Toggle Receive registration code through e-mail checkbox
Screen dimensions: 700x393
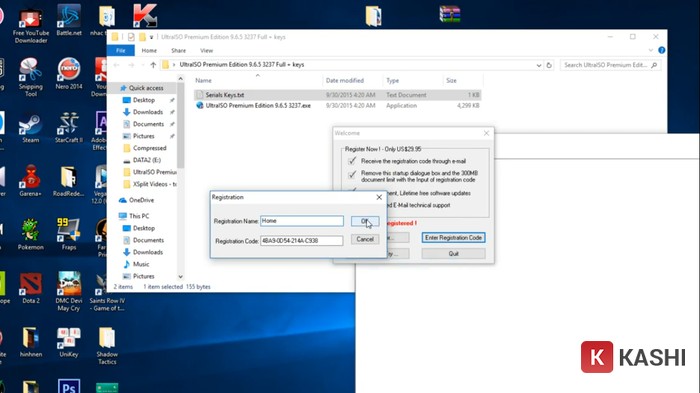tap(352, 161)
